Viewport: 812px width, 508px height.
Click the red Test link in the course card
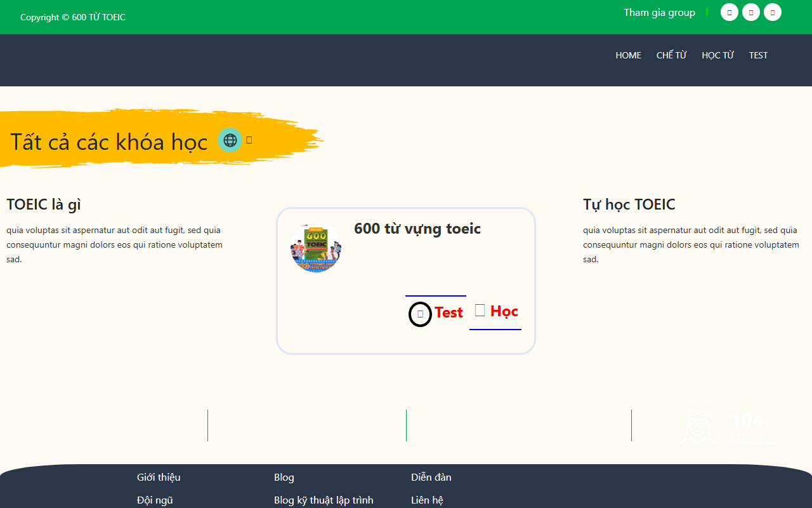pos(449,312)
